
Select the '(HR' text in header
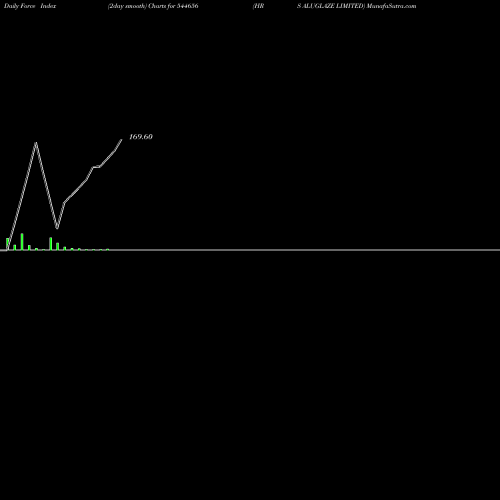tap(258, 6)
